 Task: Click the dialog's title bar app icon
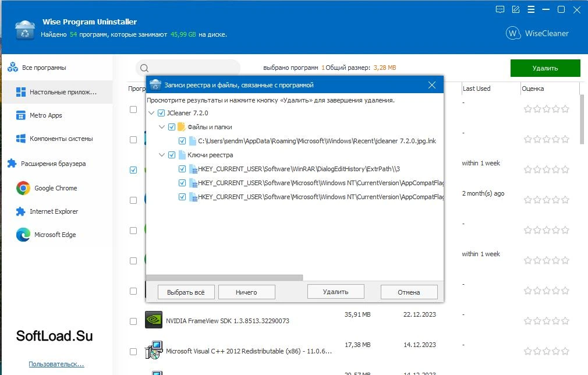(x=155, y=85)
